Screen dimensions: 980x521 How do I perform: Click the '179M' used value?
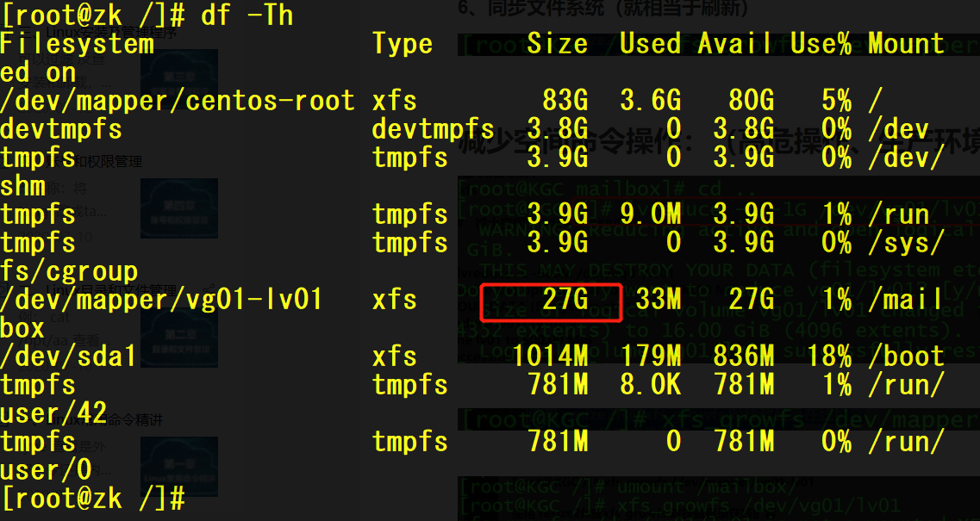(650, 357)
